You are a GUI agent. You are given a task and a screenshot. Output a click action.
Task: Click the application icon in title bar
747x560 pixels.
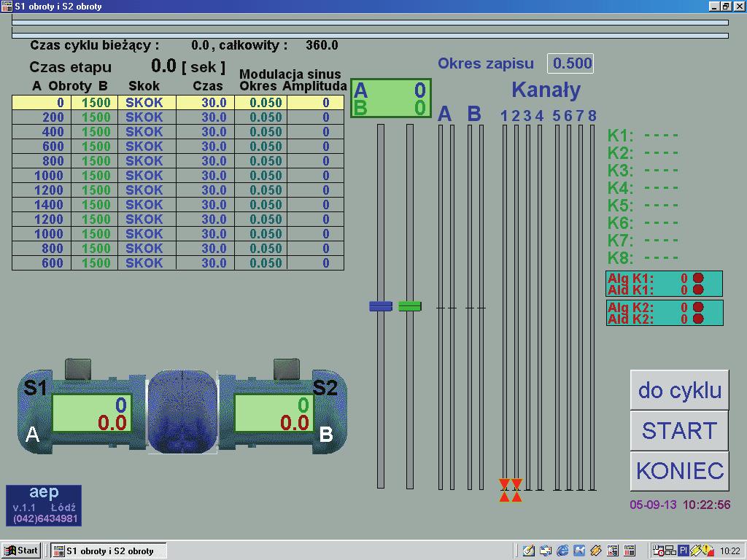click(x=7, y=6)
